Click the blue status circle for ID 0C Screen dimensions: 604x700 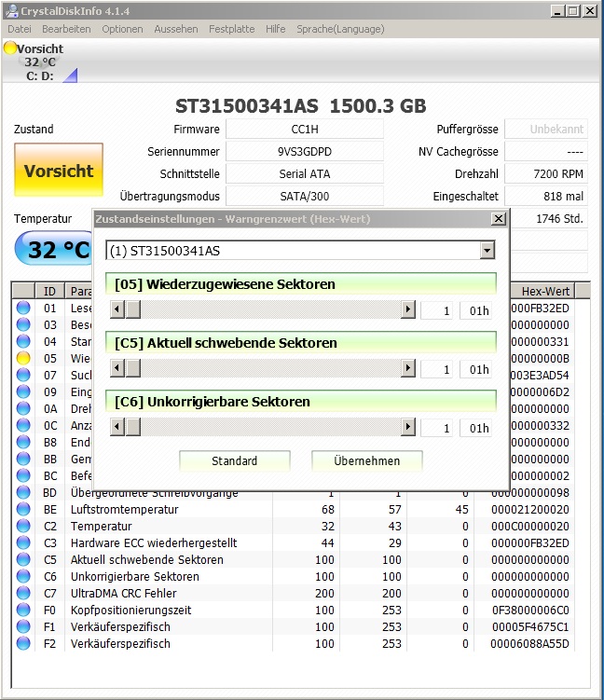[x=23, y=425]
